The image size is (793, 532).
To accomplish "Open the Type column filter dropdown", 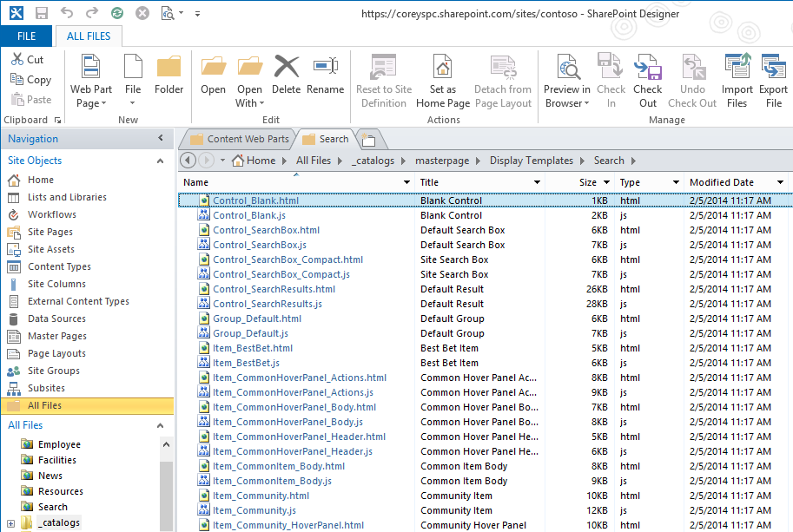I will 676,182.
